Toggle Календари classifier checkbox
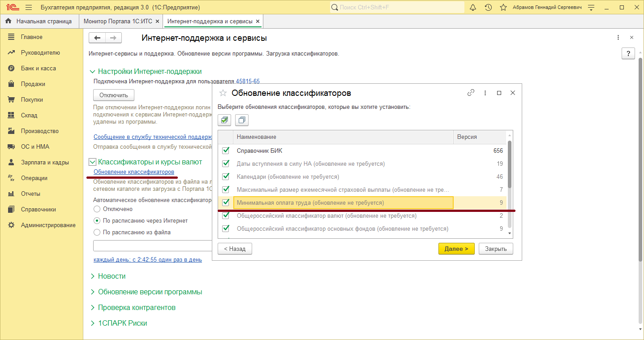Screen dimensions: 644x340 pyautogui.click(x=226, y=176)
